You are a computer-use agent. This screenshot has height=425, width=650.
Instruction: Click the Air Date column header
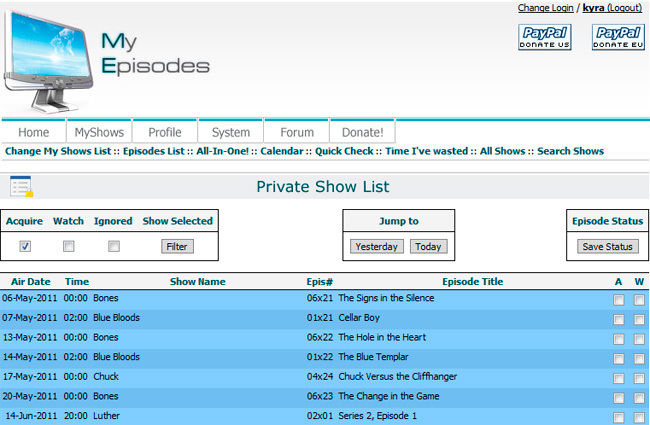(31, 282)
